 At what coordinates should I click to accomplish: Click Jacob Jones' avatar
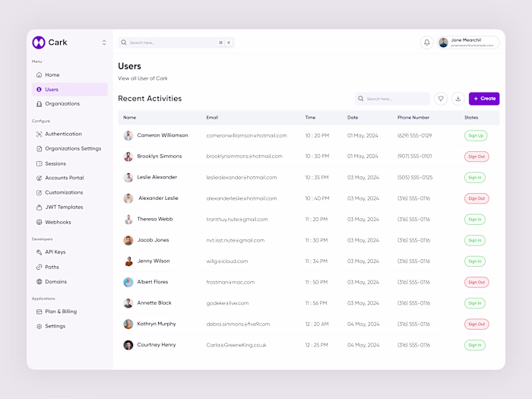[128, 241]
